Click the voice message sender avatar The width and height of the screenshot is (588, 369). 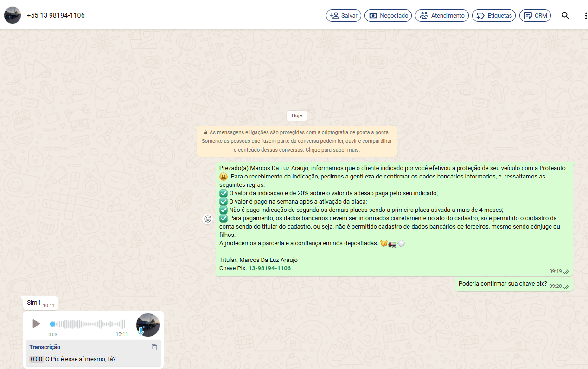point(147,324)
